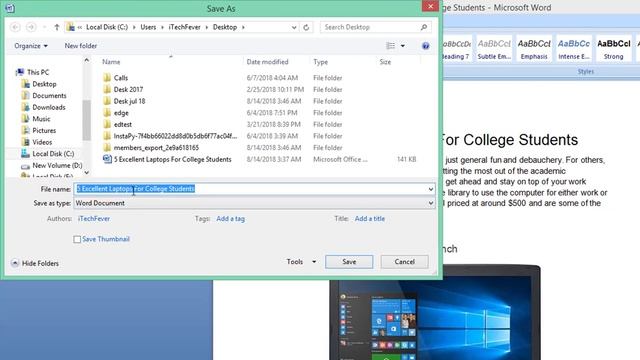This screenshot has width=640, height=360.
Task: Open Save as type dropdown
Action: click(254, 203)
